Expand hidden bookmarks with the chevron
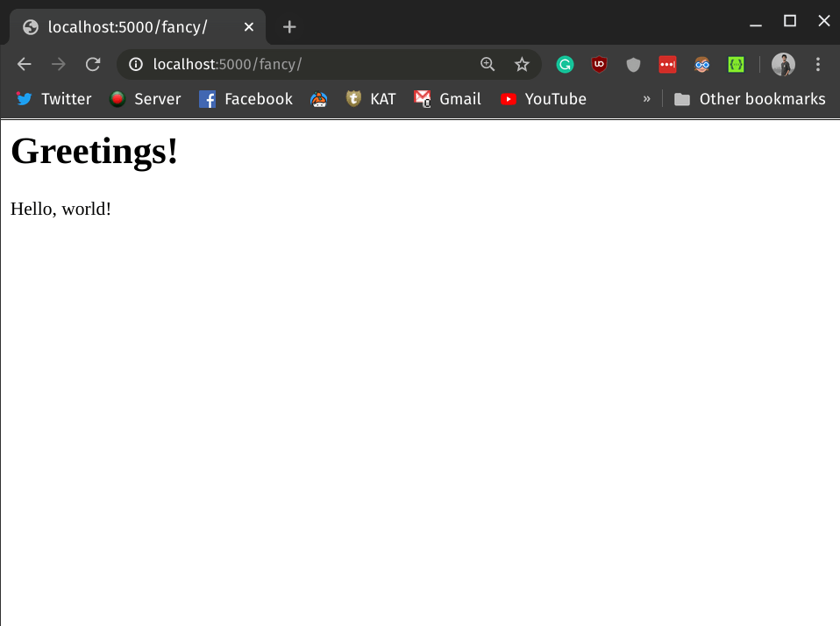This screenshot has width=840, height=626. 646,99
